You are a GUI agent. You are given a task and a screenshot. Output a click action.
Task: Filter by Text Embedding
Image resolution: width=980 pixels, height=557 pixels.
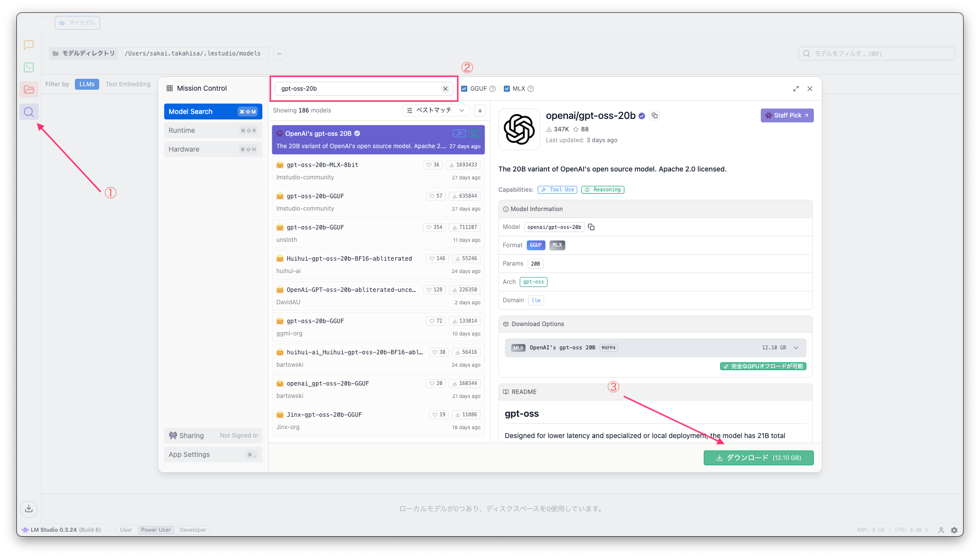pyautogui.click(x=128, y=84)
